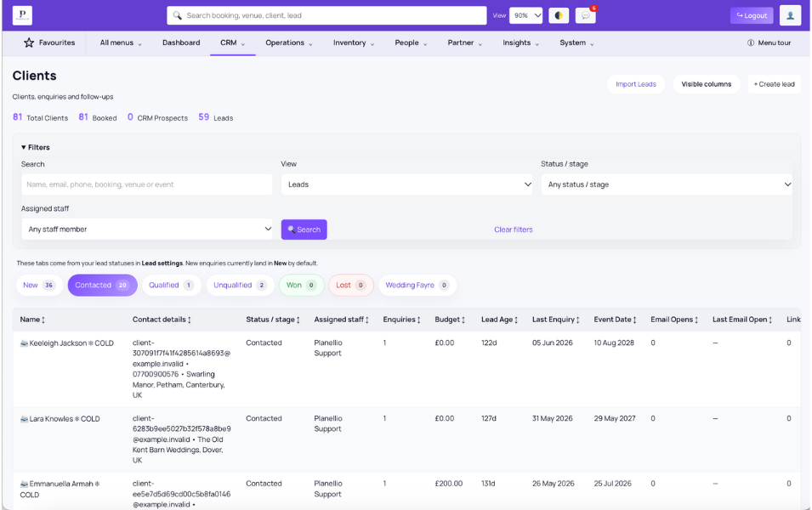This screenshot has width=812, height=510.
Task: Open the Insights menu
Action: (520, 43)
